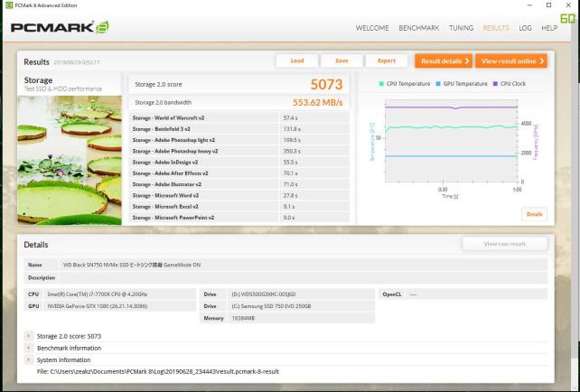Click the 553.62 MB/s bandwidth value
This screenshot has width=580, height=392.
[318, 102]
